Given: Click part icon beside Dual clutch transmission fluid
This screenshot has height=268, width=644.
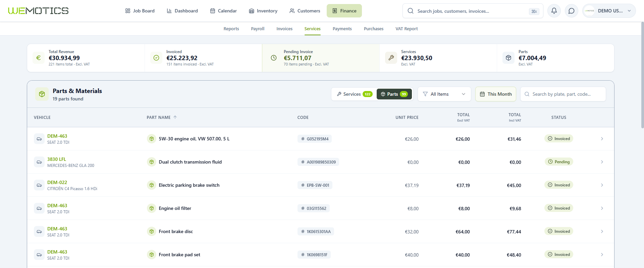Looking at the screenshot, I should [152, 162].
